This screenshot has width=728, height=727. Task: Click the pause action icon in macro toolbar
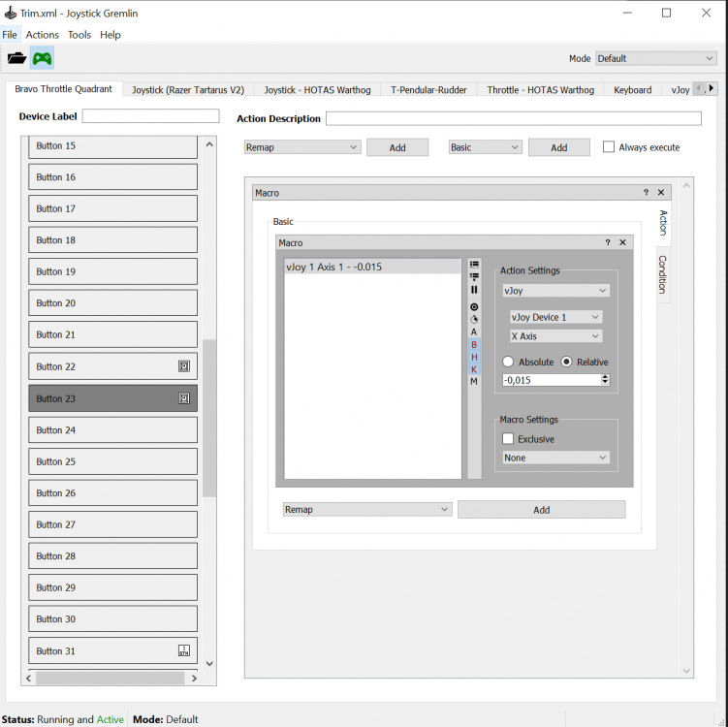click(474, 290)
